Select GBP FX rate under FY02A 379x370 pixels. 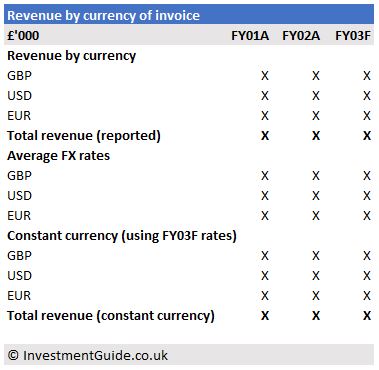pyautogui.click(x=316, y=176)
